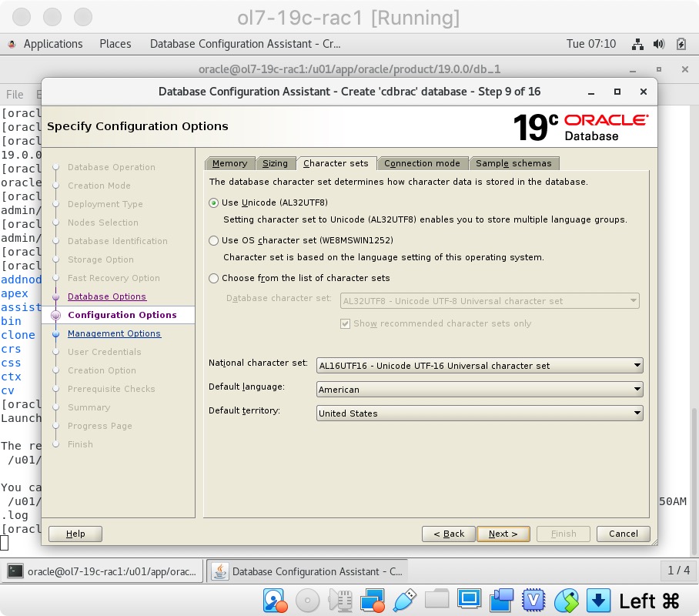Click the VirtualBox network adapter icon
699x616 pixels.
tap(373, 601)
